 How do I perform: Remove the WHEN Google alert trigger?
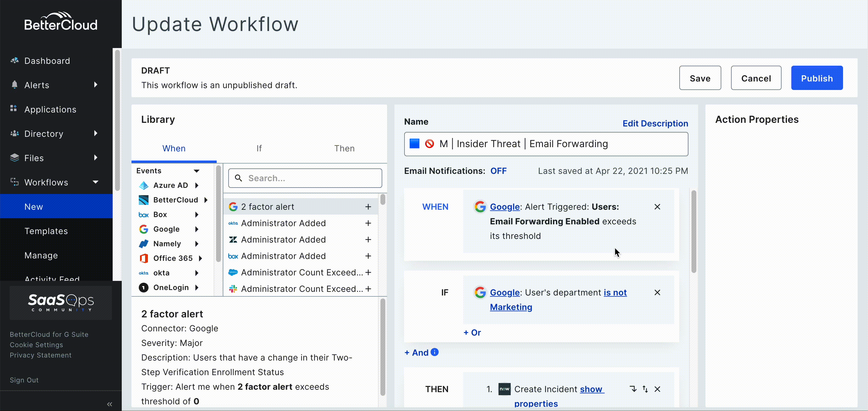pyautogui.click(x=657, y=207)
